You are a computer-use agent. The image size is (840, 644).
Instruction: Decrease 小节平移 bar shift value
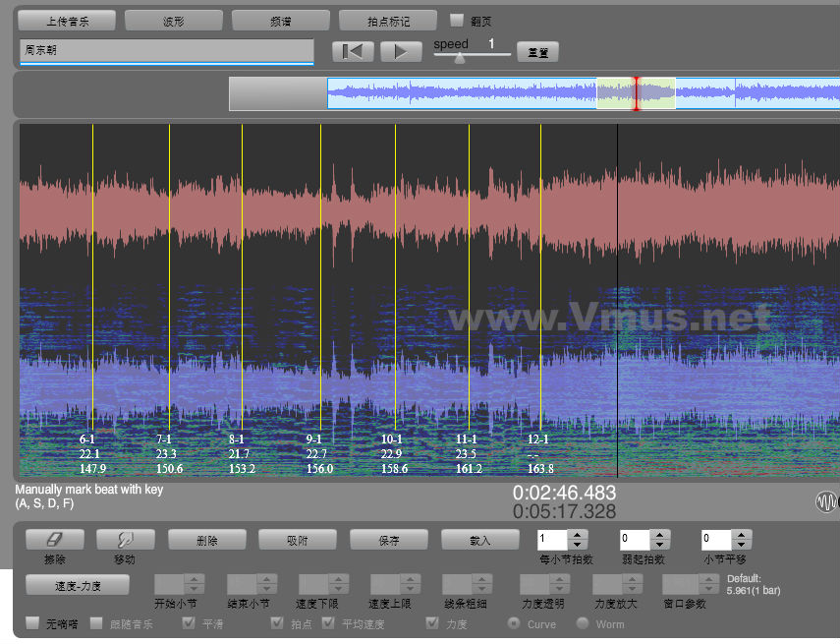click(742, 545)
